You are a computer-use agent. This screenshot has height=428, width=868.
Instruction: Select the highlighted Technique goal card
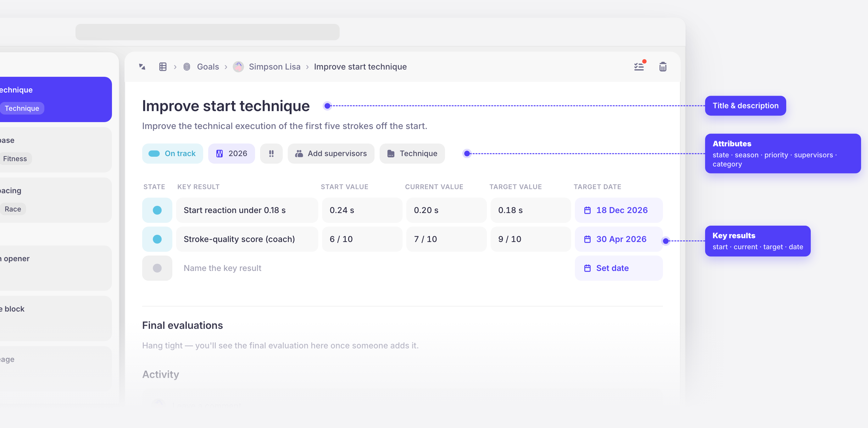(56, 99)
